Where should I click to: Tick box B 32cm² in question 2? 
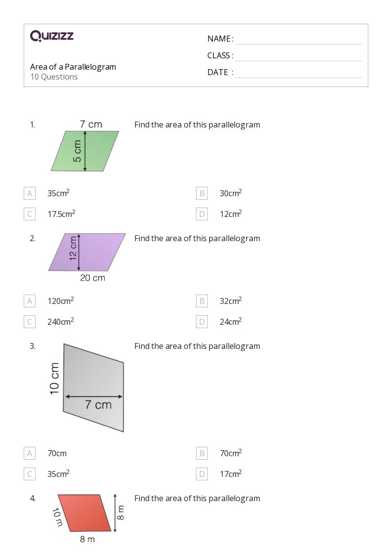tap(202, 301)
